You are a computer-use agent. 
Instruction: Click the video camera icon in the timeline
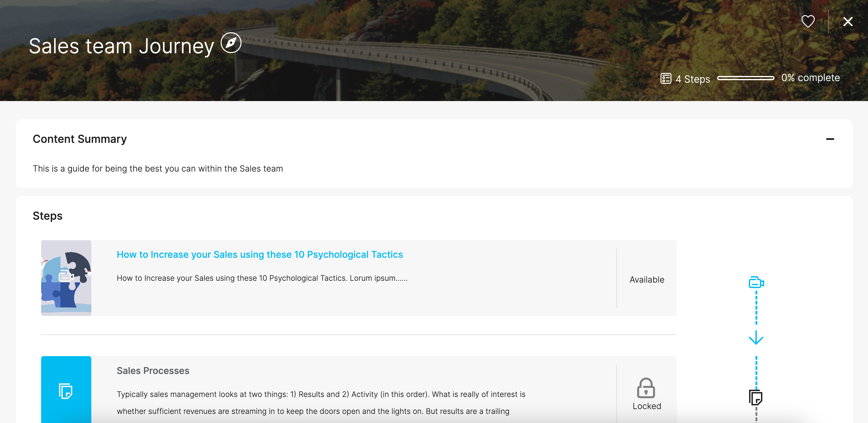click(x=756, y=282)
